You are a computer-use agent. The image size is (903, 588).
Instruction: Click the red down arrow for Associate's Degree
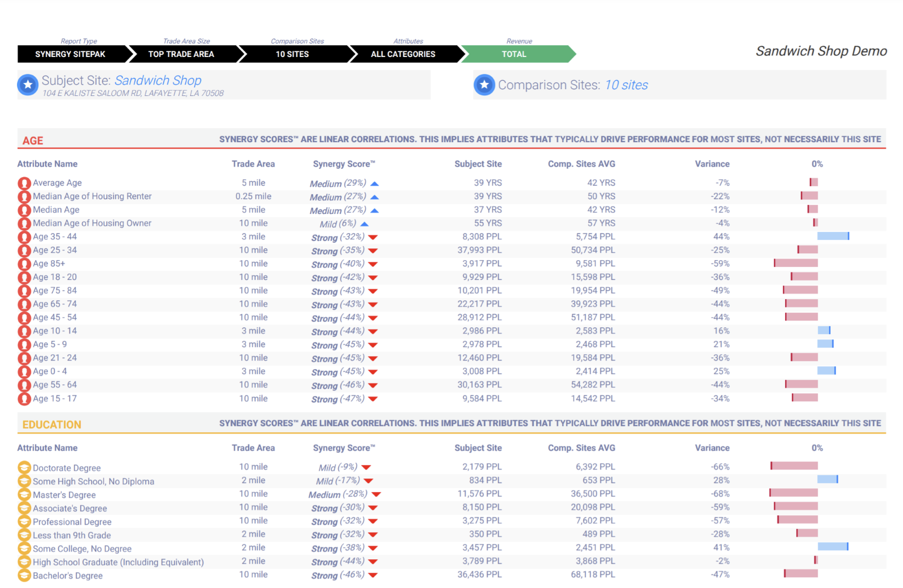[373, 508]
